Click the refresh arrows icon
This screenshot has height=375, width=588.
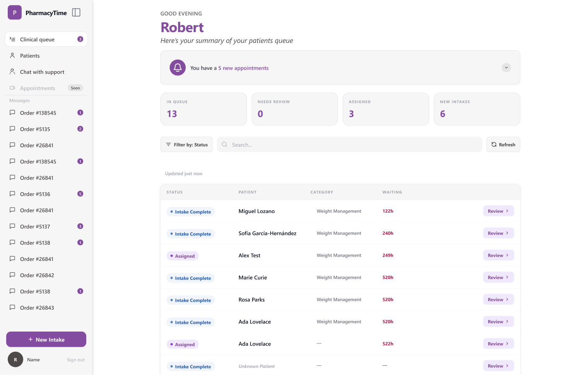pos(494,145)
